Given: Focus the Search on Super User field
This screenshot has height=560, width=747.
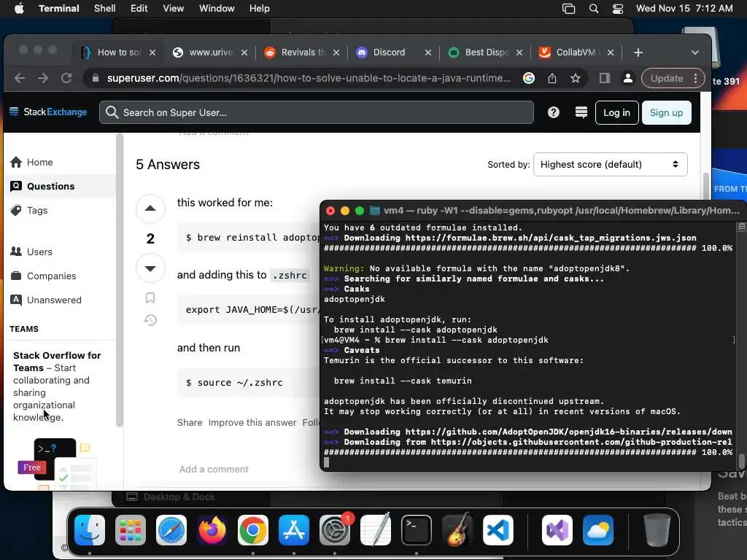Looking at the screenshot, I should [317, 112].
